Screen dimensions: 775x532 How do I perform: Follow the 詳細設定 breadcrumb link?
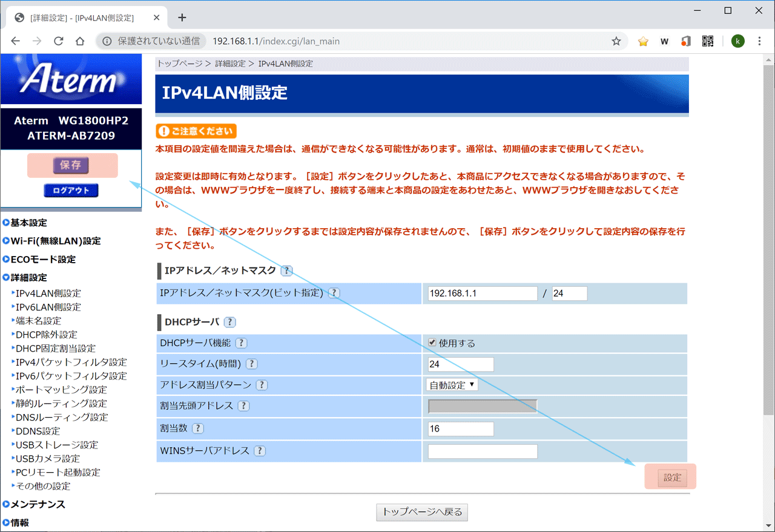coord(231,64)
